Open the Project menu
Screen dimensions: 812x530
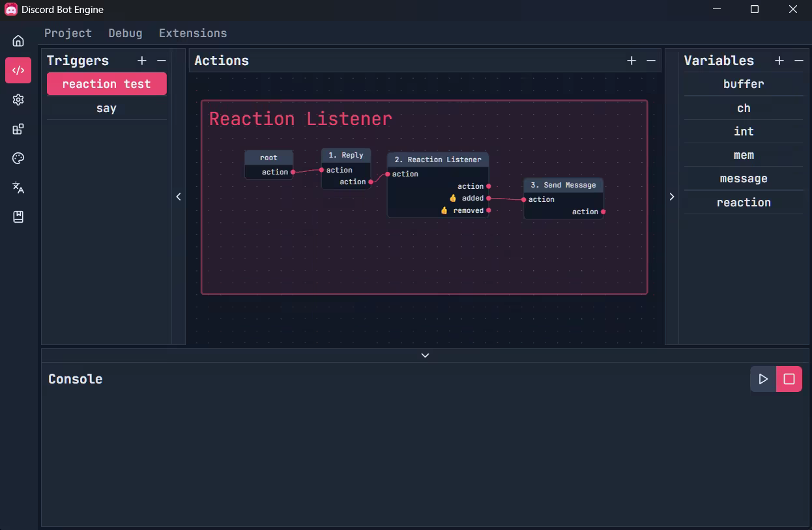[68, 33]
